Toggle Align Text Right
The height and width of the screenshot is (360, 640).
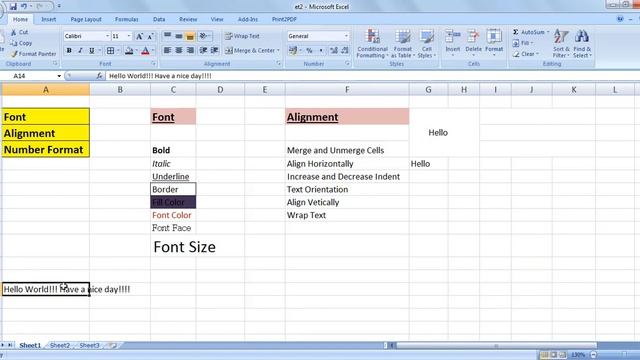190,51
